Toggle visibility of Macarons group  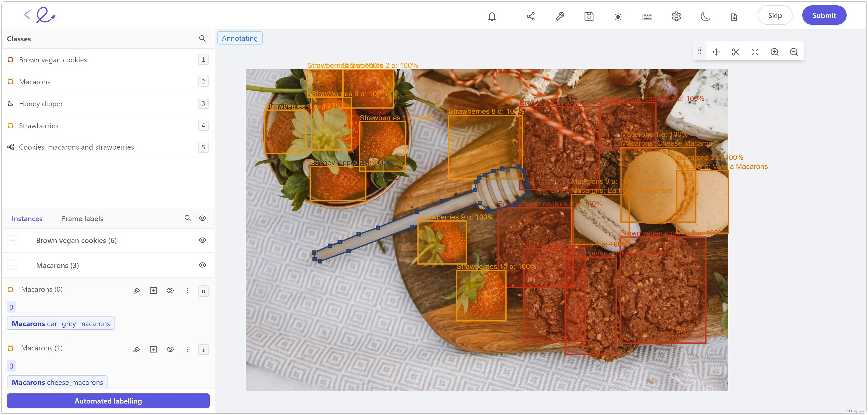click(x=202, y=265)
